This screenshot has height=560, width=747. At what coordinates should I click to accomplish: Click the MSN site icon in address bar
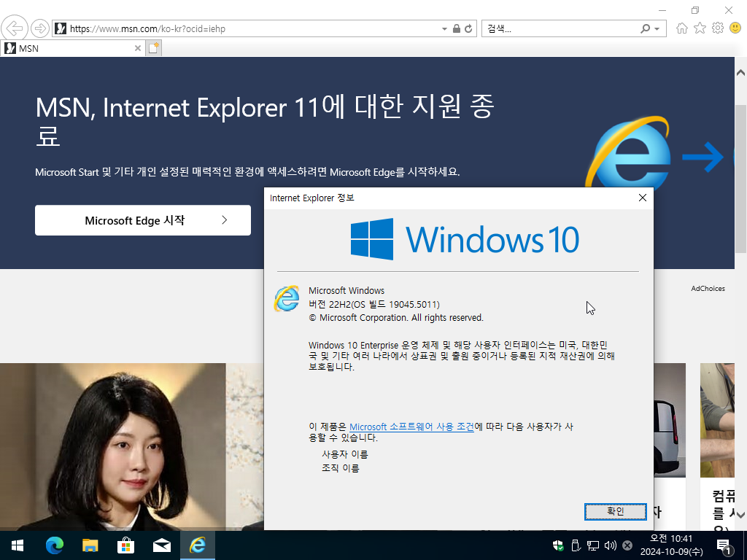61,28
